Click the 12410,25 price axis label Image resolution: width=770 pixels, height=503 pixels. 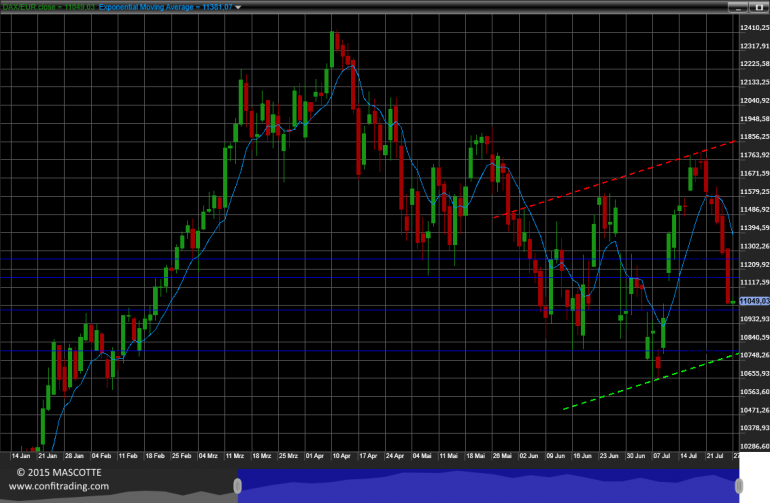[x=754, y=28]
